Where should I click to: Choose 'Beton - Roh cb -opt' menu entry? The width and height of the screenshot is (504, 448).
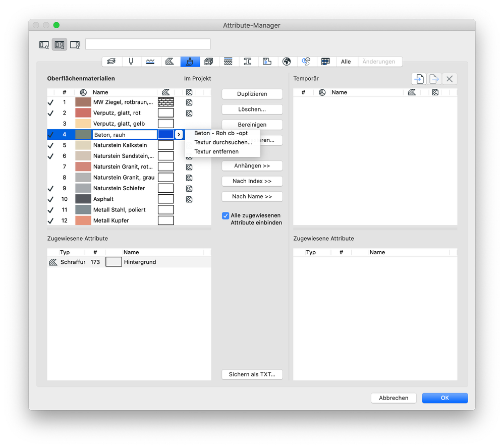coord(221,133)
